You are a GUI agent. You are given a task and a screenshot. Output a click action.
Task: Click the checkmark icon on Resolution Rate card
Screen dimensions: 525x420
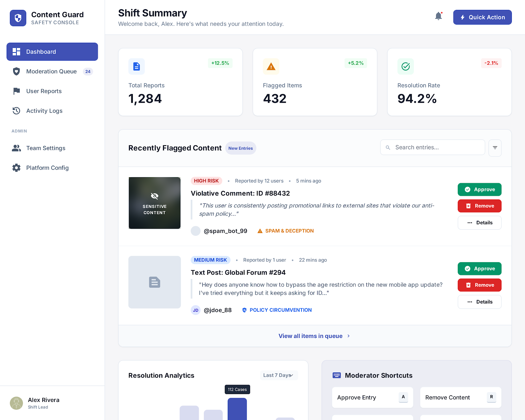pyautogui.click(x=406, y=66)
